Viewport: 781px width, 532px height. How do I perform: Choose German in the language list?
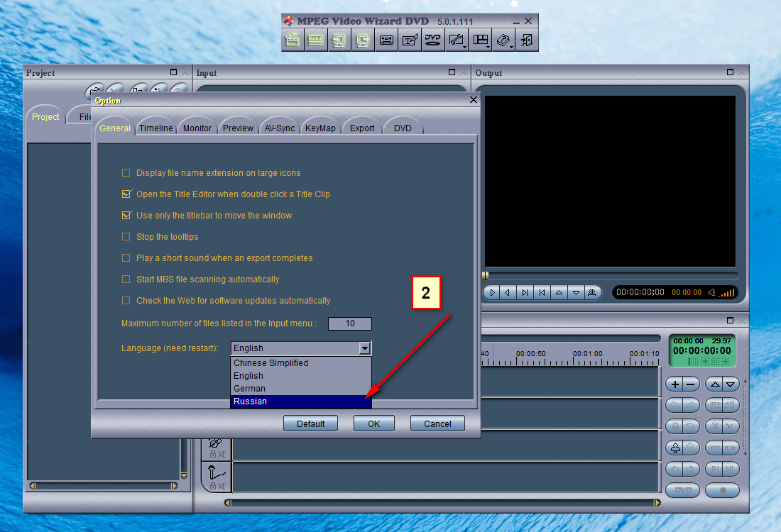coord(301,389)
